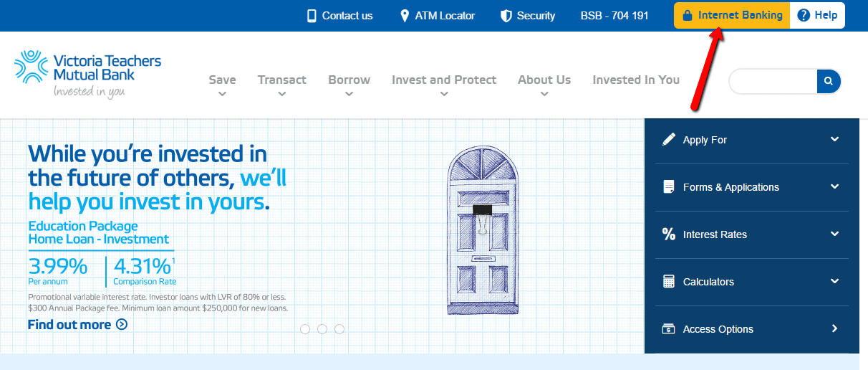Open Forms & Applications in the sidebar

(752, 187)
